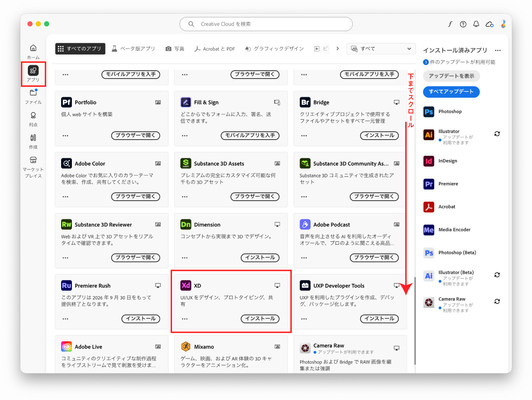532x400 pixels.
Task: Click the Media Encoder icon in installed apps
Action: coord(429,230)
